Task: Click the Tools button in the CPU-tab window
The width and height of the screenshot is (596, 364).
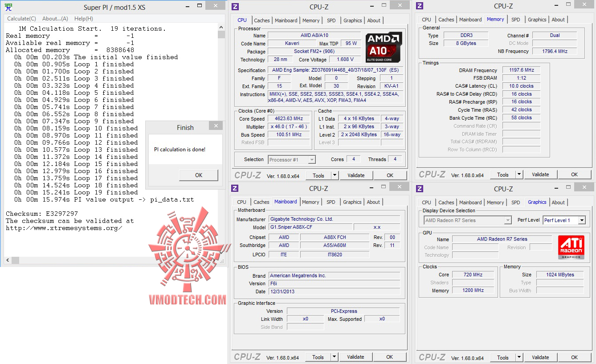Action: click(x=318, y=175)
